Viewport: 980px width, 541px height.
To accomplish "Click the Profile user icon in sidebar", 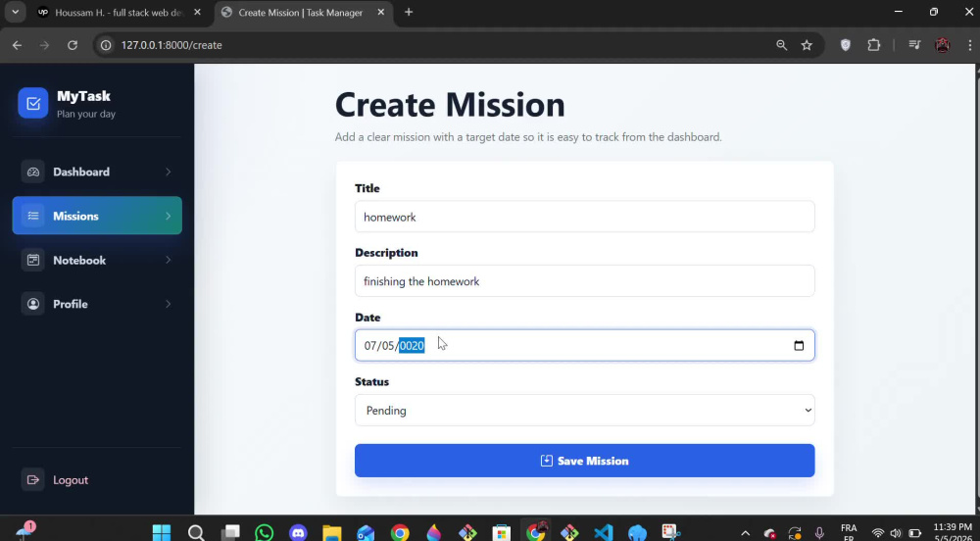I will tap(33, 304).
